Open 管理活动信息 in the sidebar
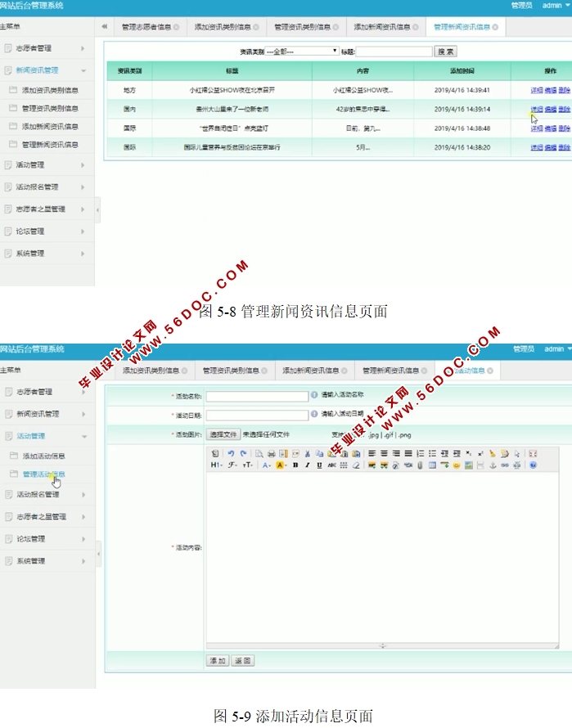 [43, 474]
